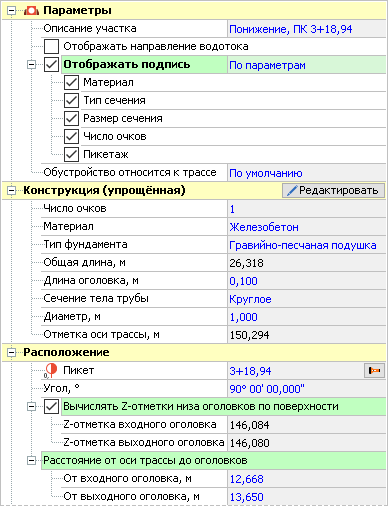Uncheck Отображать подпись checkbox

[x=51, y=64]
